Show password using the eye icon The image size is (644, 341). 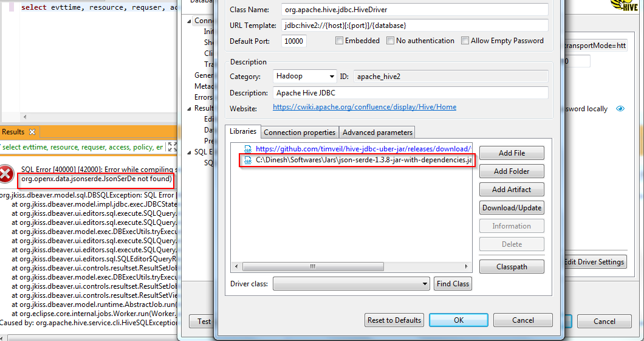coord(620,109)
